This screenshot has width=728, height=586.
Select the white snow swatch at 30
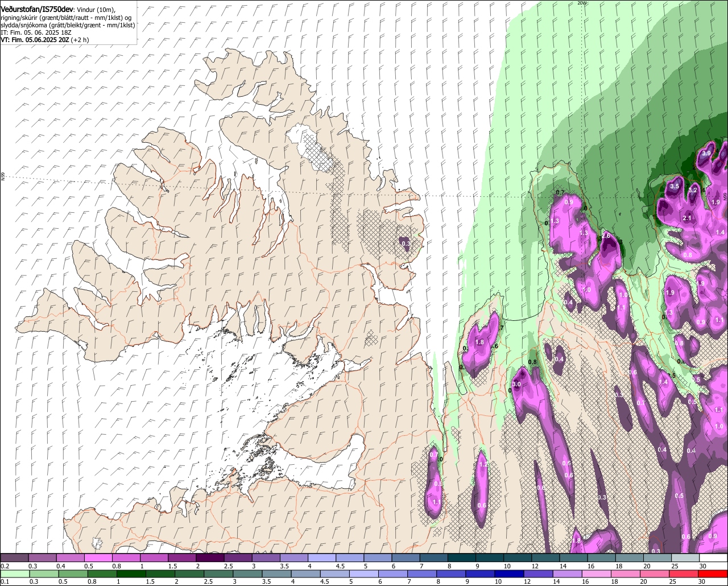(714, 558)
